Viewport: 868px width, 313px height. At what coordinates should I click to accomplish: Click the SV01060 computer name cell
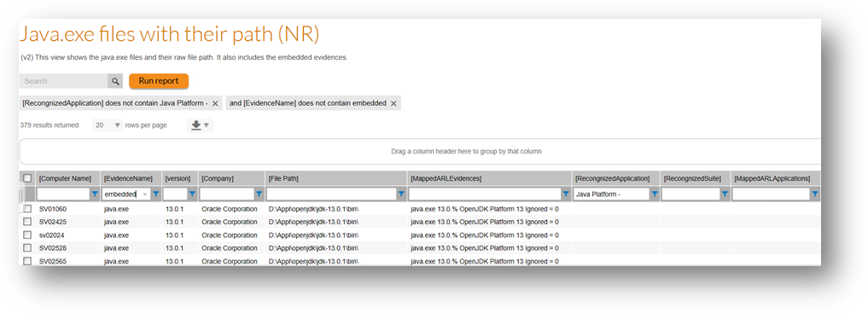(x=53, y=209)
